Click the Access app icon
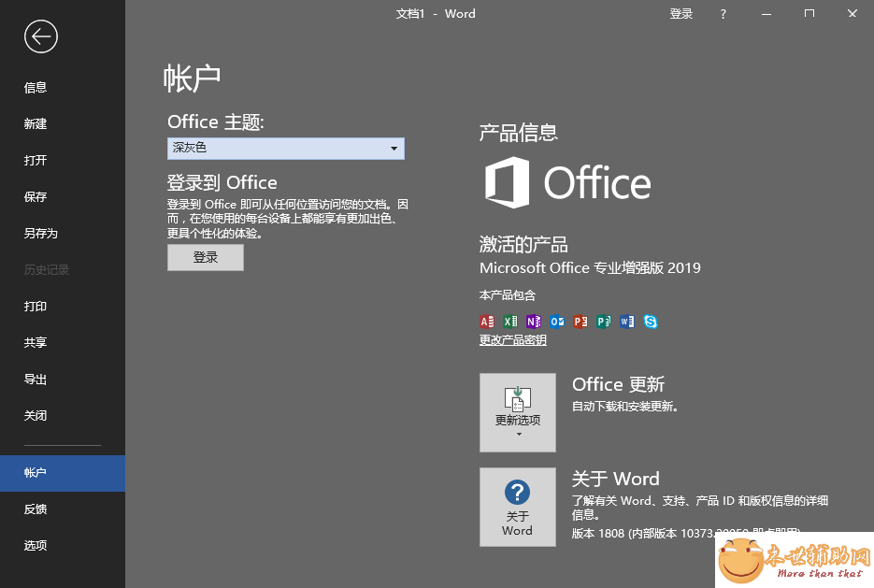Viewport: 874px width, 588px height. pyautogui.click(x=487, y=322)
